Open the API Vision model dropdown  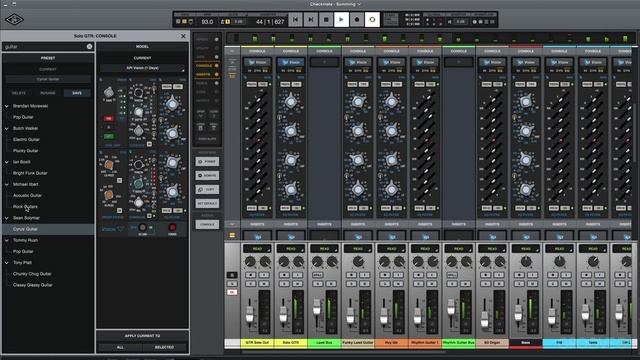[x=142, y=68]
